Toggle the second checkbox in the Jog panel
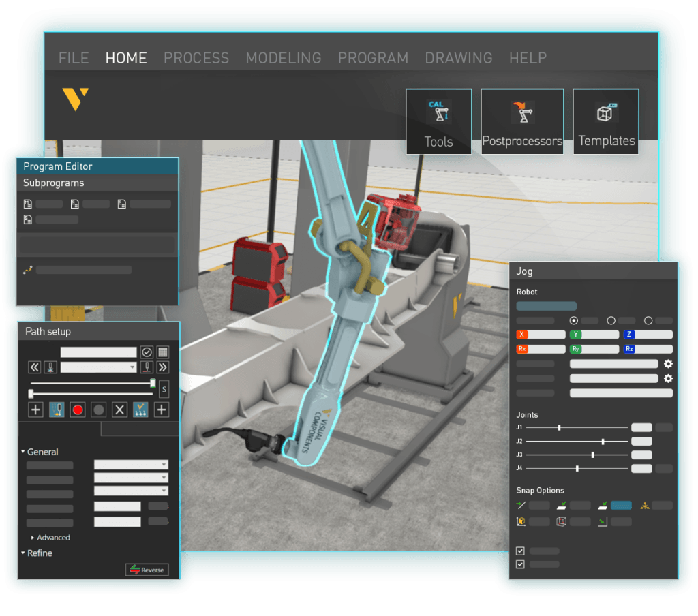Screen dimensions: 698x616 click(520, 564)
